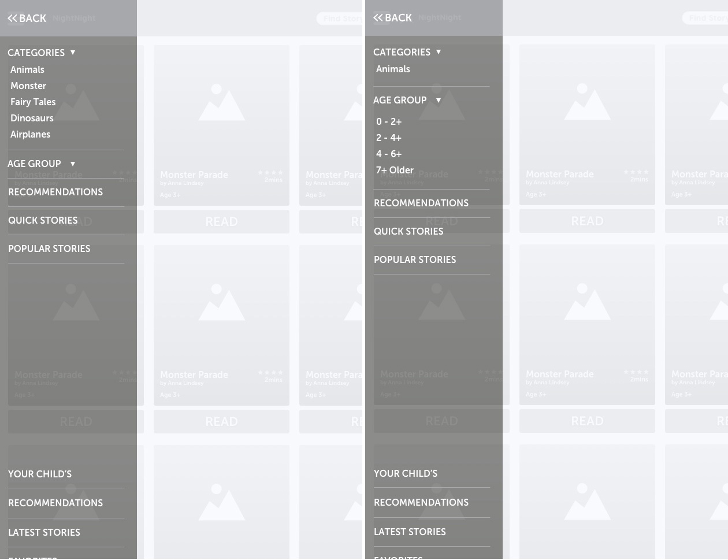The width and height of the screenshot is (728, 560).
Task: Choose the Fairy Tales category
Action: tap(33, 102)
